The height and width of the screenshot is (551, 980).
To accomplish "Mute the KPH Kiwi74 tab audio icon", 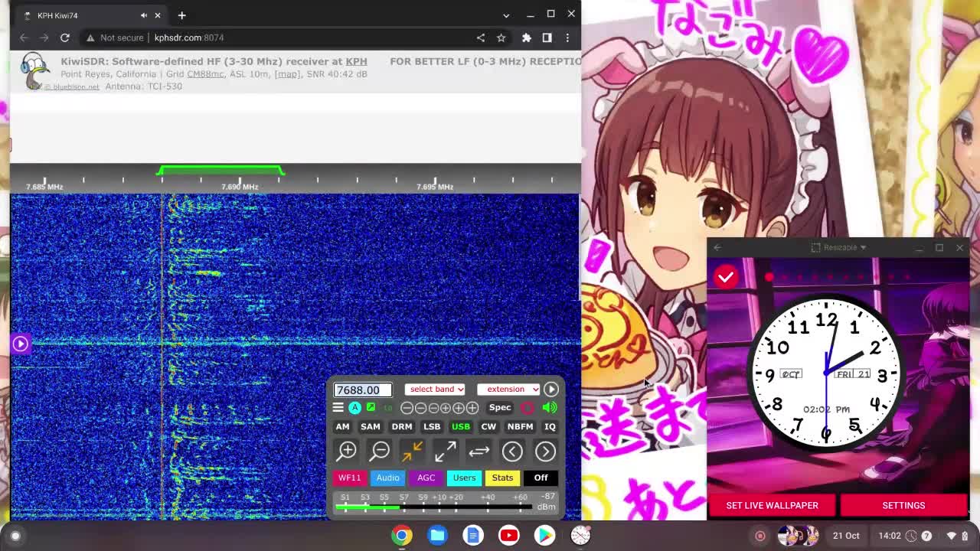I will pyautogui.click(x=144, y=15).
